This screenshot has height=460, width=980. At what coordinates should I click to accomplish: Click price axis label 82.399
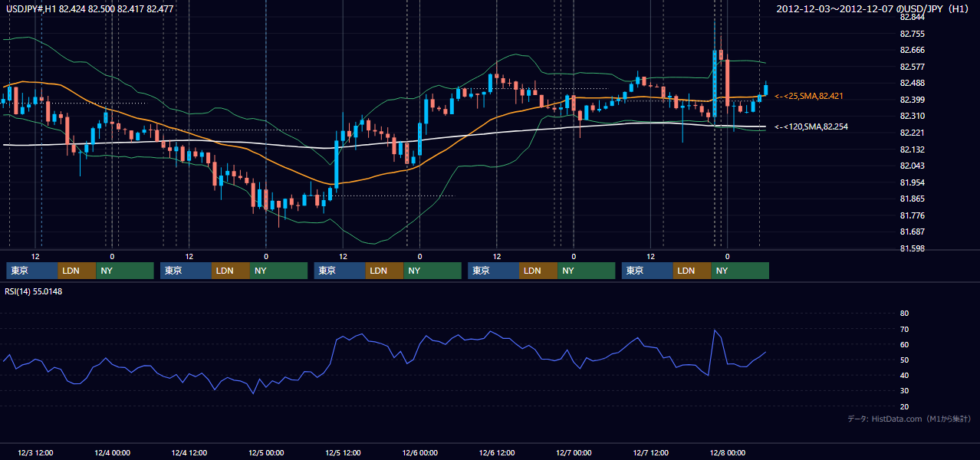click(912, 100)
